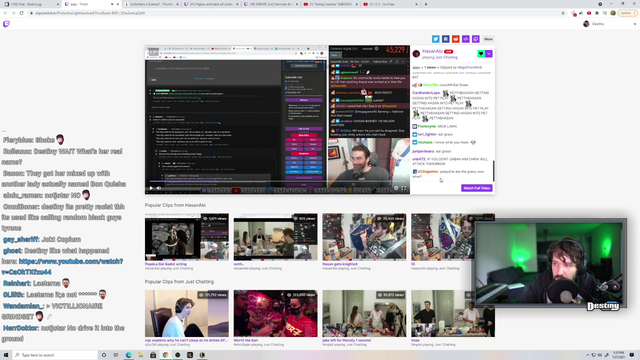Open the HasanAbi channel name link
640x360 pixels.
click(x=432, y=51)
